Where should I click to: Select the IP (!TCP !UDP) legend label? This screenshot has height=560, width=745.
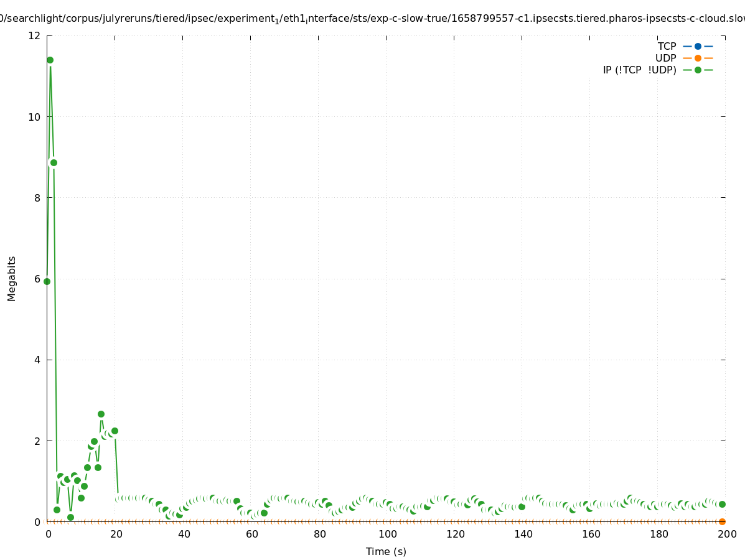click(639, 70)
